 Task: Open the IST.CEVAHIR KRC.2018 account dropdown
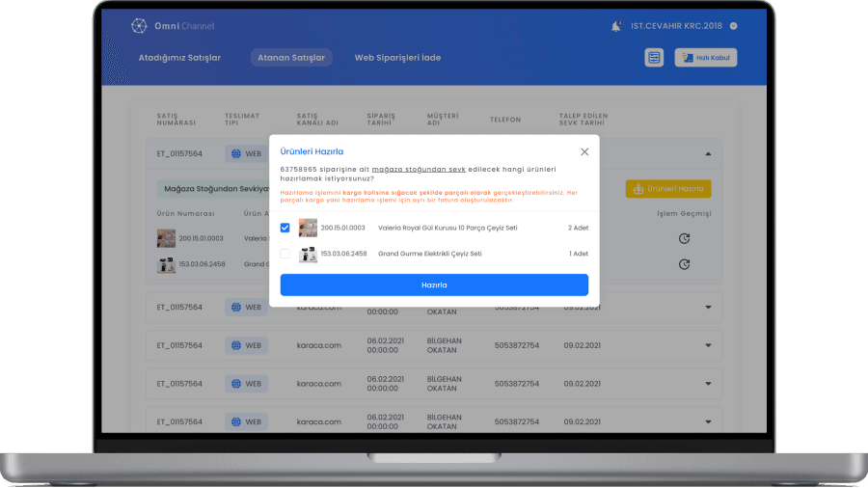[x=734, y=26]
